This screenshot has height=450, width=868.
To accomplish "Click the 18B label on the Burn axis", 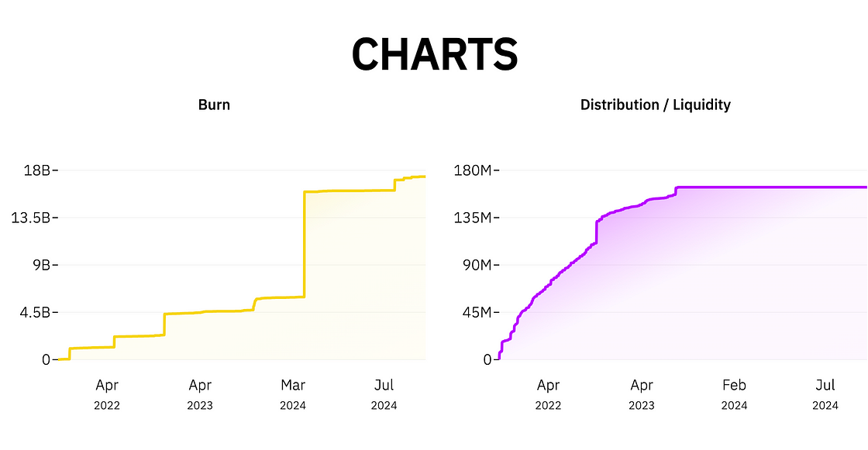I will click(36, 170).
